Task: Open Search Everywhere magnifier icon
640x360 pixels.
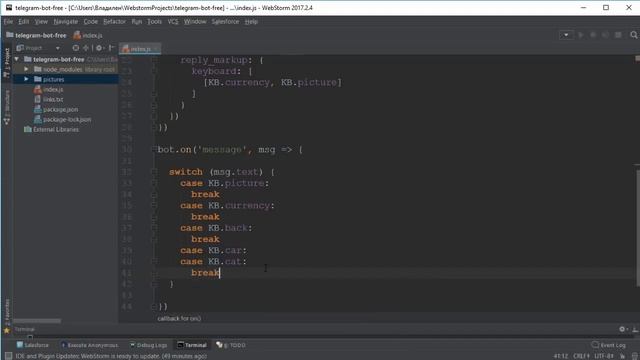Action: (633, 35)
